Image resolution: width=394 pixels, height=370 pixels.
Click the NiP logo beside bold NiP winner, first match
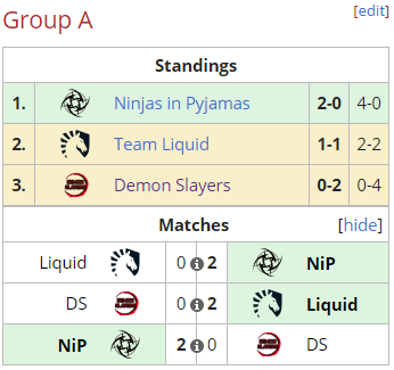point(267,262)
